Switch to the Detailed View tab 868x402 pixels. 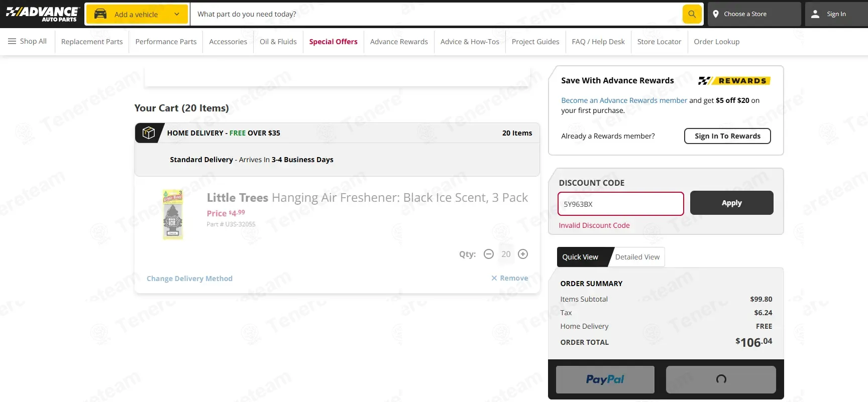tap(637, 257)
